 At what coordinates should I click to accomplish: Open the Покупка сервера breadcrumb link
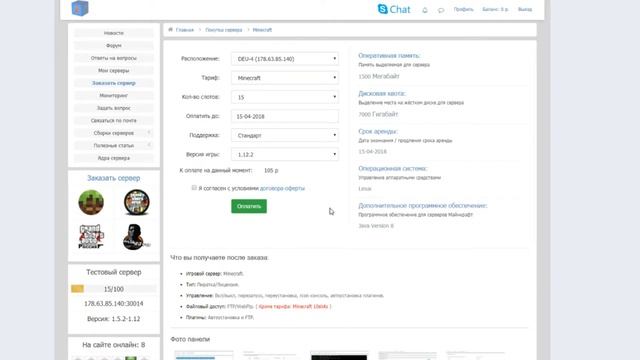[x=224, y=30]
